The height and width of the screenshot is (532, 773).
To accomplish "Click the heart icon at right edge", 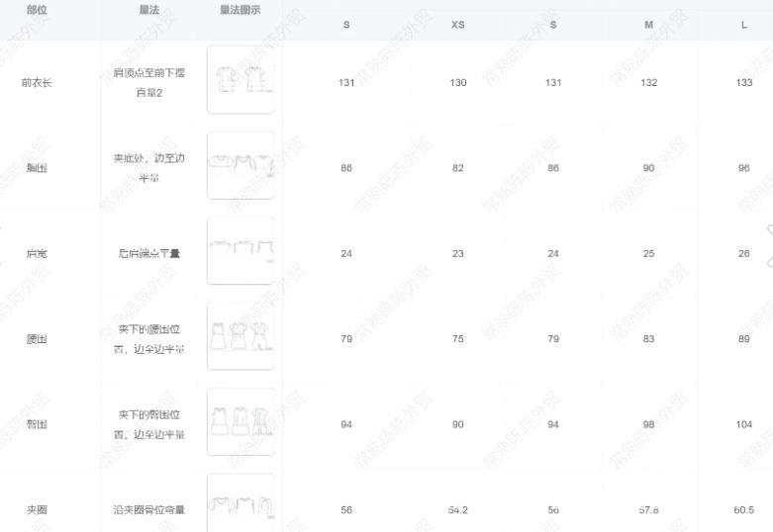I will pyautogui.click(x=768, y=246).
